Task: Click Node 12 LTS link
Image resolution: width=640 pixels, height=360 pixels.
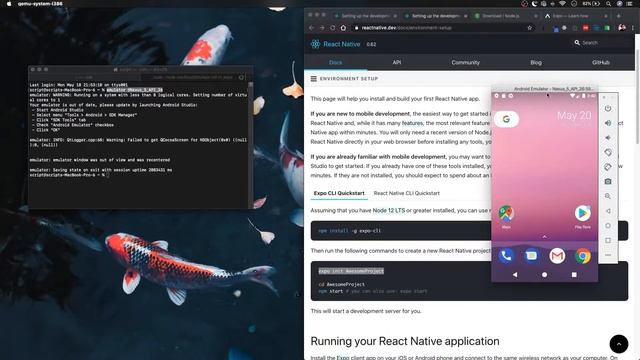Action: click(x=389, y=211)
